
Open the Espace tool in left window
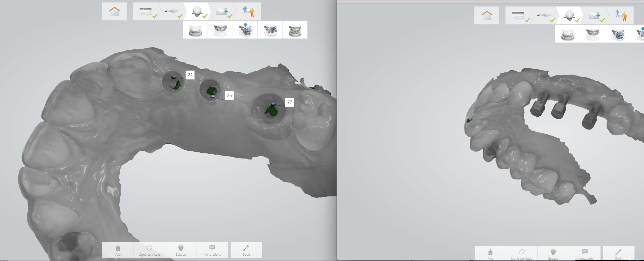181,250
